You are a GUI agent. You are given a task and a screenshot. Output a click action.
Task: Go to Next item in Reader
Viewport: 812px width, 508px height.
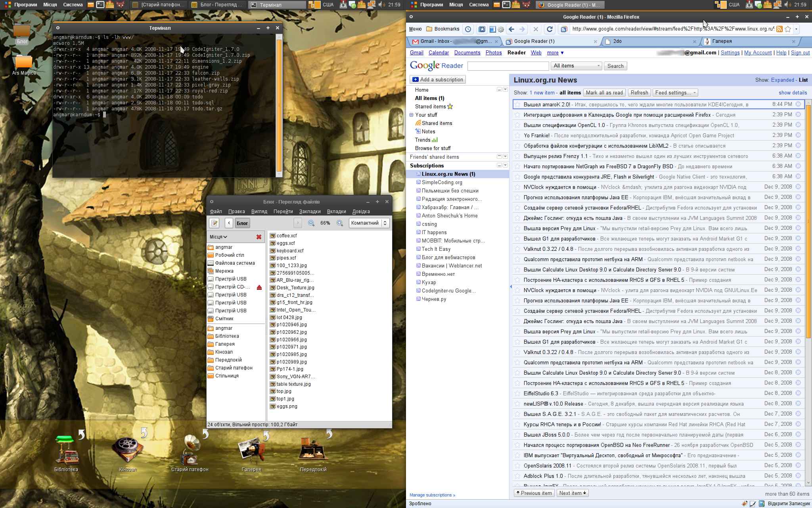click(573, 493)
